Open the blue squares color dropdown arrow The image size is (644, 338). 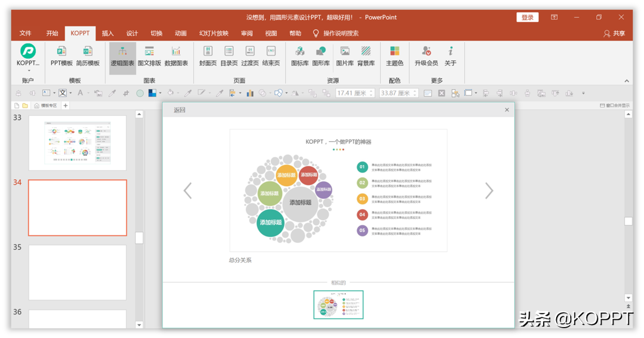pyautogui.click(x=160, y=93)
